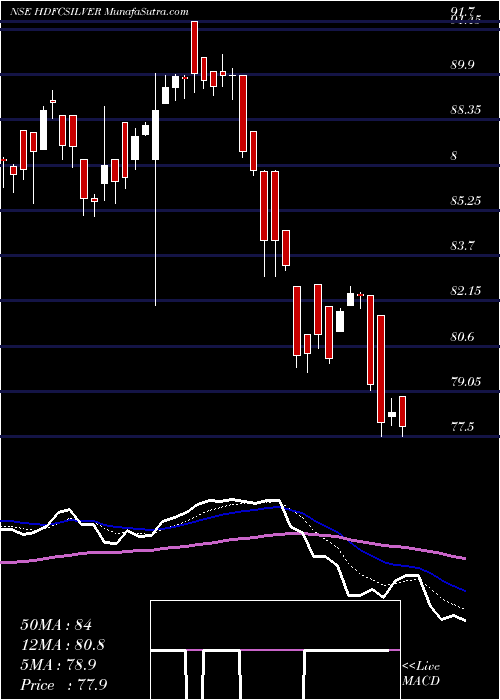Click the last red candle on the right
Viewport: 500px width, 700px height.
[402, 411]
